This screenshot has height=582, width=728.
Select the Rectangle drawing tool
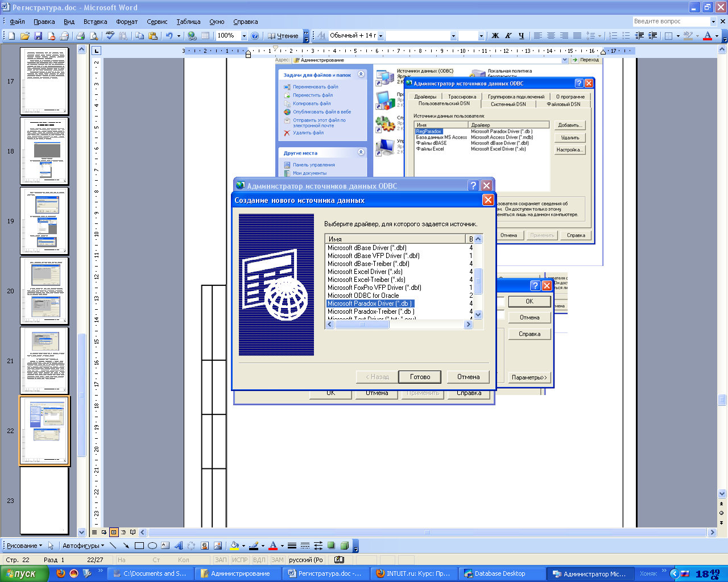pyautogui.click(x=139, y=546)
